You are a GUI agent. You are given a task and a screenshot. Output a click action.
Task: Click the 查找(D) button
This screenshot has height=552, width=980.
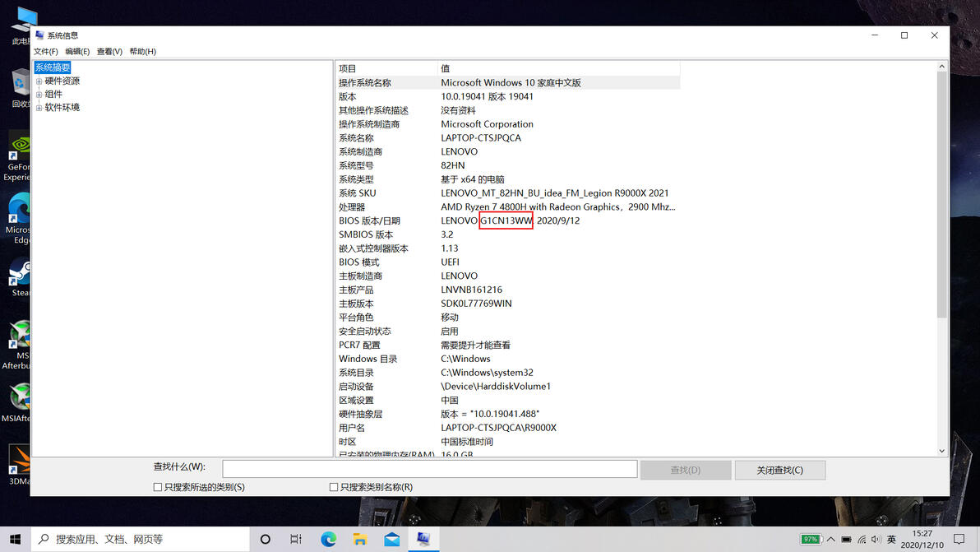pyautogui.click(x=686, y=470)
